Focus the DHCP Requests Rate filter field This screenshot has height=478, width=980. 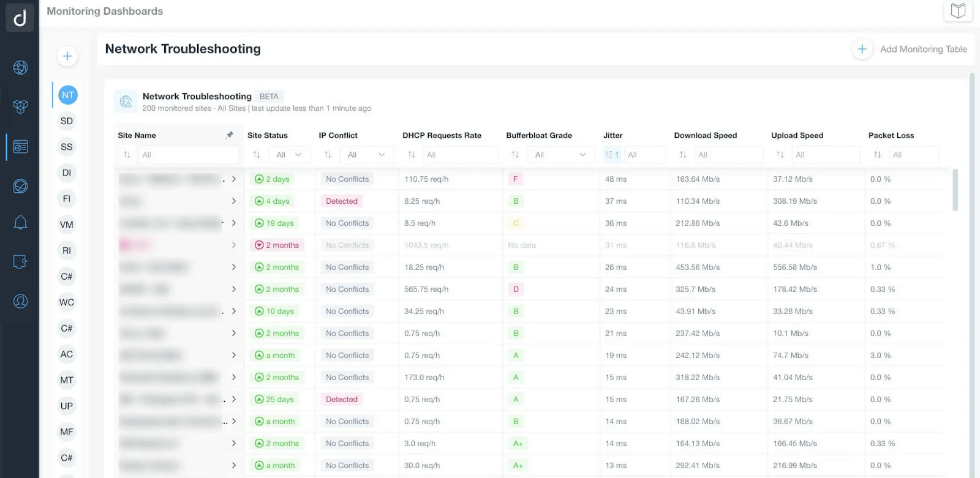pos(460,155)
